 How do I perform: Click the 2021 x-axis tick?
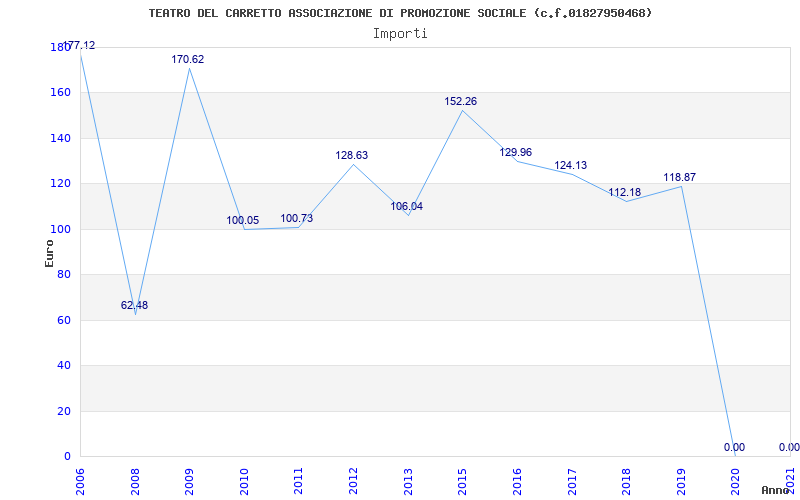(790, 482)
